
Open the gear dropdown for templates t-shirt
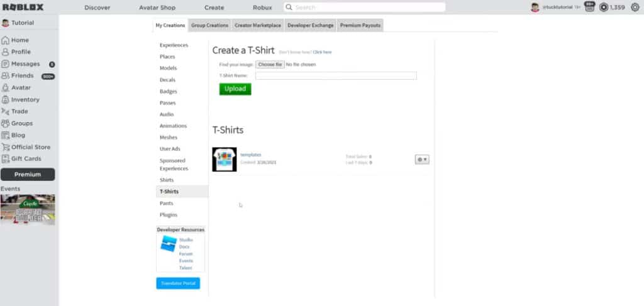point(422,160)
